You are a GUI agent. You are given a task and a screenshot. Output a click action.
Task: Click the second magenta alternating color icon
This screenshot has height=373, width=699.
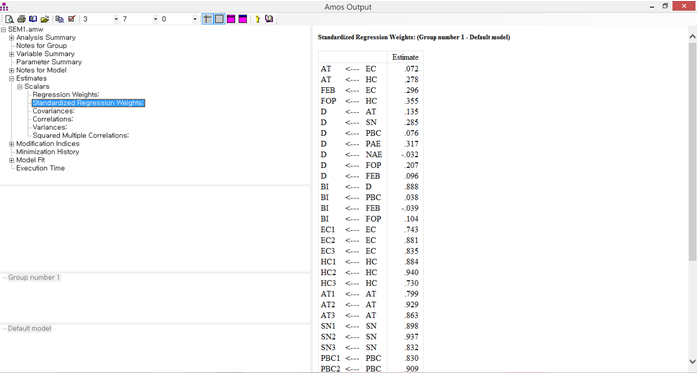point(243,19)
